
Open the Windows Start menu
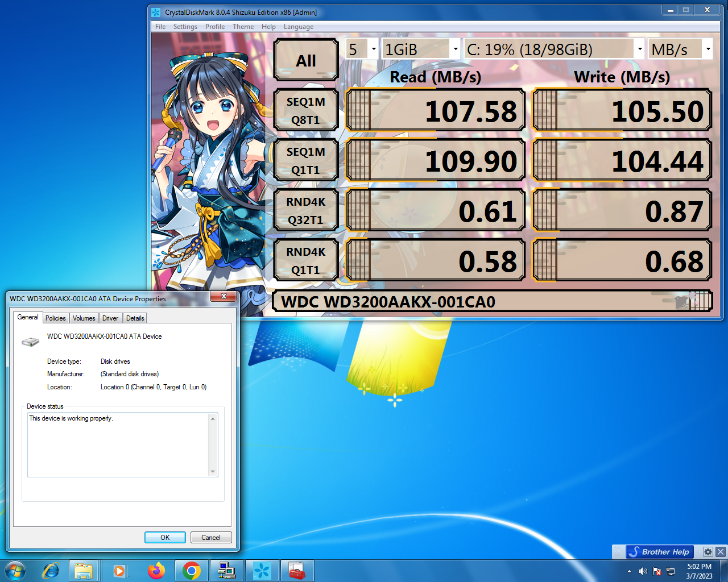[15, 571]
